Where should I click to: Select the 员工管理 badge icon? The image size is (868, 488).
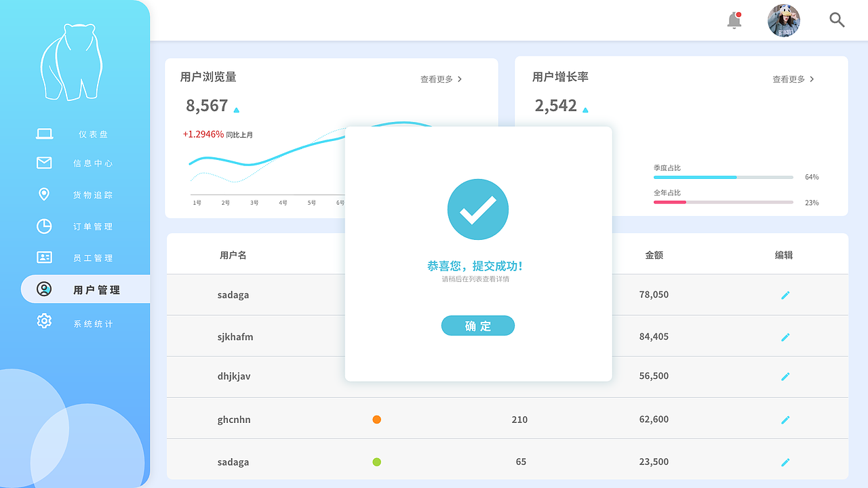(x=44, y=258)
